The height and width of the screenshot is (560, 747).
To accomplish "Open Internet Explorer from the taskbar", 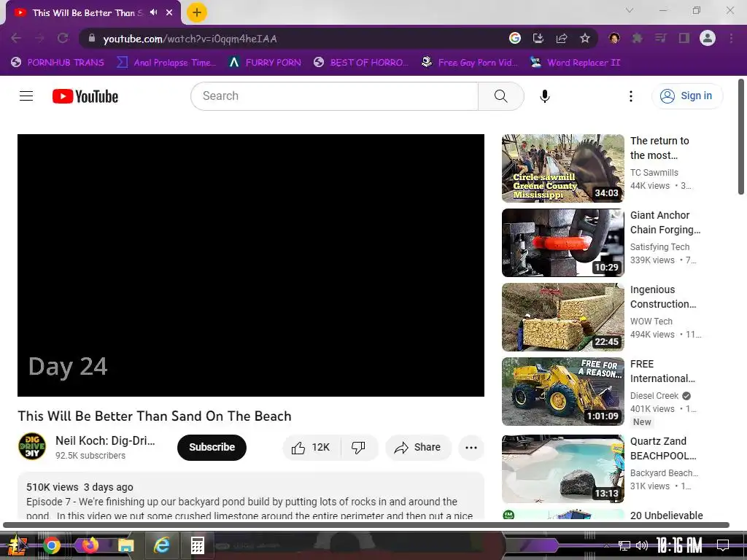I will click(x=161, y=545).
